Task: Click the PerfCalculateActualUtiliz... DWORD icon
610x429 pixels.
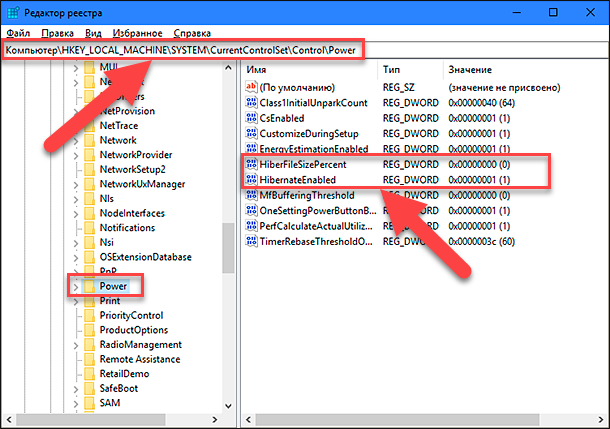Action: pos(251,226)
